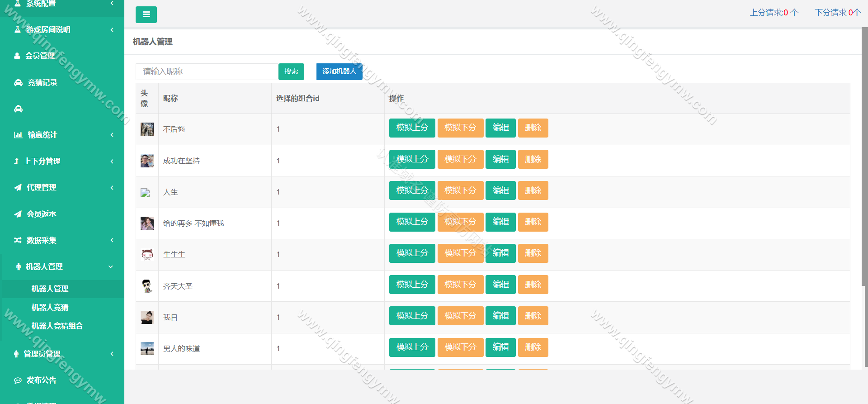
Task: Delete the robot named 齐天大圣
Action: click(x=533, y=285)
